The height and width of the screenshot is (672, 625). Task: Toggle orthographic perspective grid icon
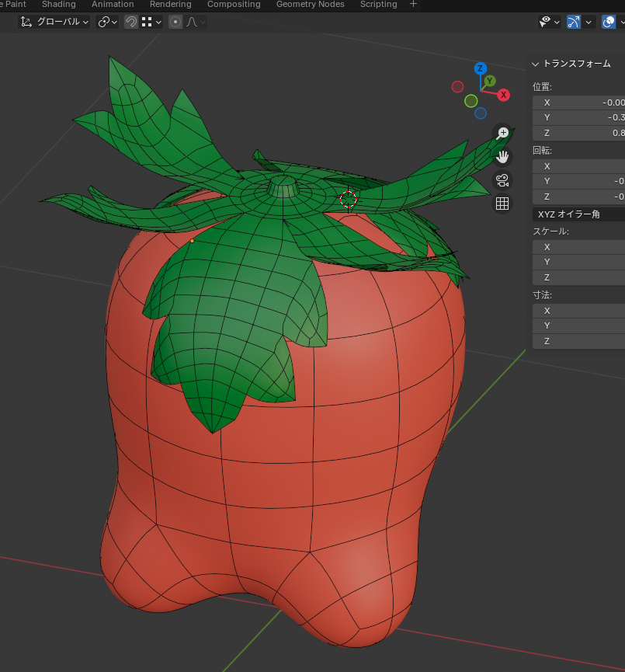502,204
